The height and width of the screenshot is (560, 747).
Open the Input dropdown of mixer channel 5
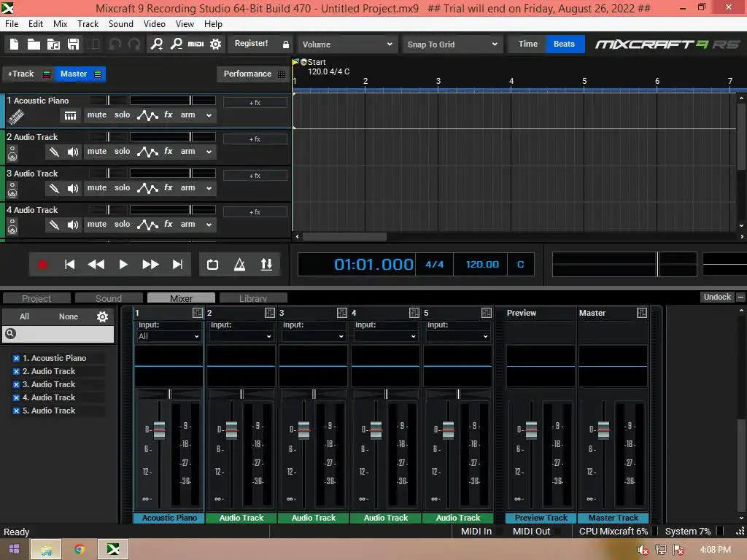coord(457,336)
